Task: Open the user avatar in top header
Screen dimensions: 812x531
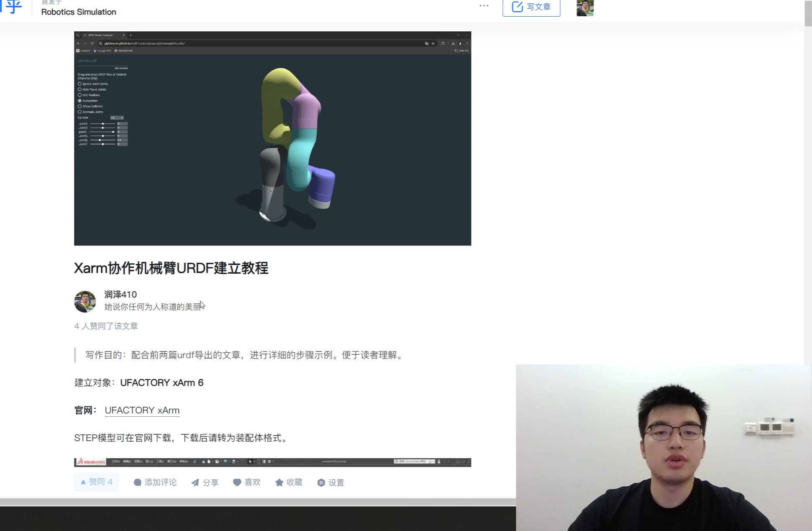Action: point(584,8)
